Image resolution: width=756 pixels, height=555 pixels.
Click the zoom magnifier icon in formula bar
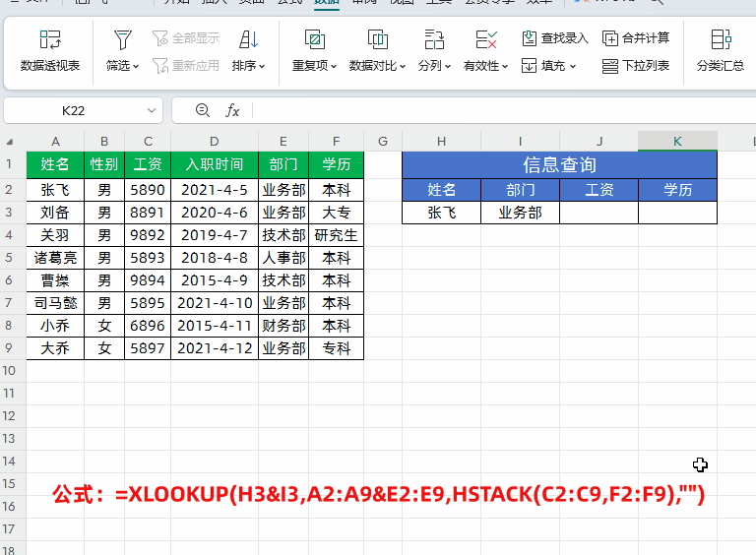(x=203, y=111)
